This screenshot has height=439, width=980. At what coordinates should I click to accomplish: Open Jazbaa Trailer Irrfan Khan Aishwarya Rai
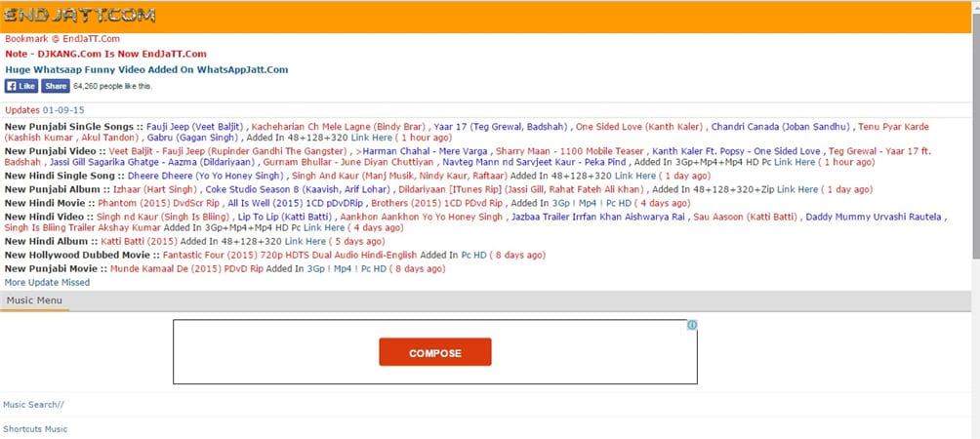[x=596, y=218]
